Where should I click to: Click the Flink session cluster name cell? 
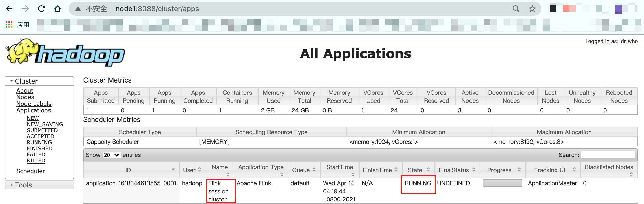coord(218,191)
